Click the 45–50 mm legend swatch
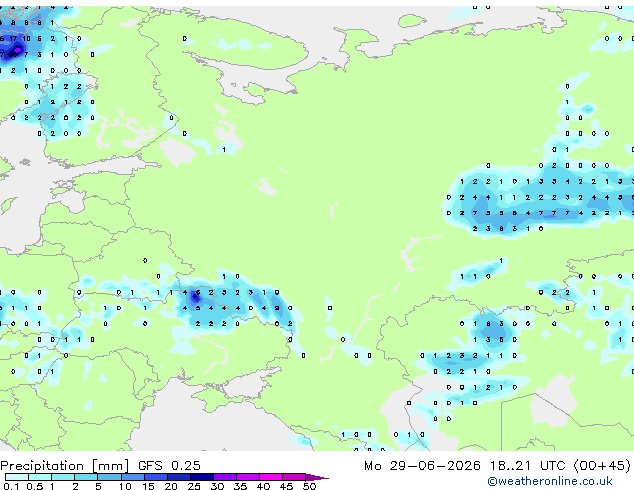The width and height of the screenshot is (634, 490). point(294,477)
